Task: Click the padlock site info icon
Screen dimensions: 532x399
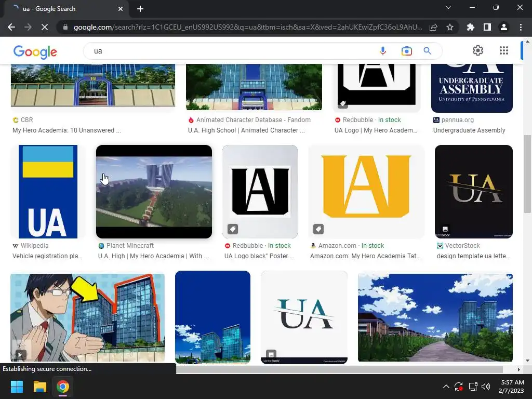Action: tap(65, 27)
